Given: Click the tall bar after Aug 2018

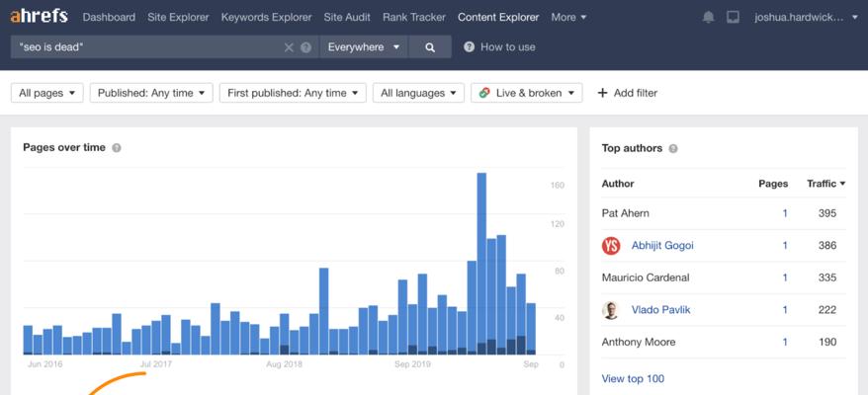Looking at the screenshot, I should [324, 311].
